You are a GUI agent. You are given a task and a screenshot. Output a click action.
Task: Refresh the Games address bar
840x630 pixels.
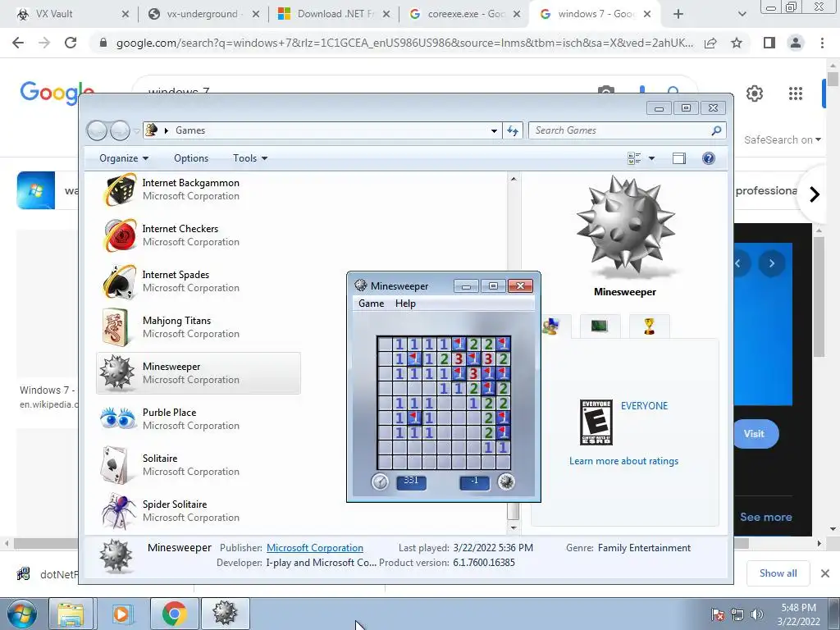pos(513,130)
